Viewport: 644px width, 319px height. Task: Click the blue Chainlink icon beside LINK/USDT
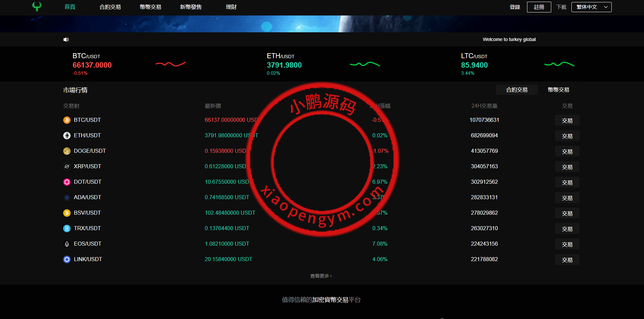(x=67, y=259)
